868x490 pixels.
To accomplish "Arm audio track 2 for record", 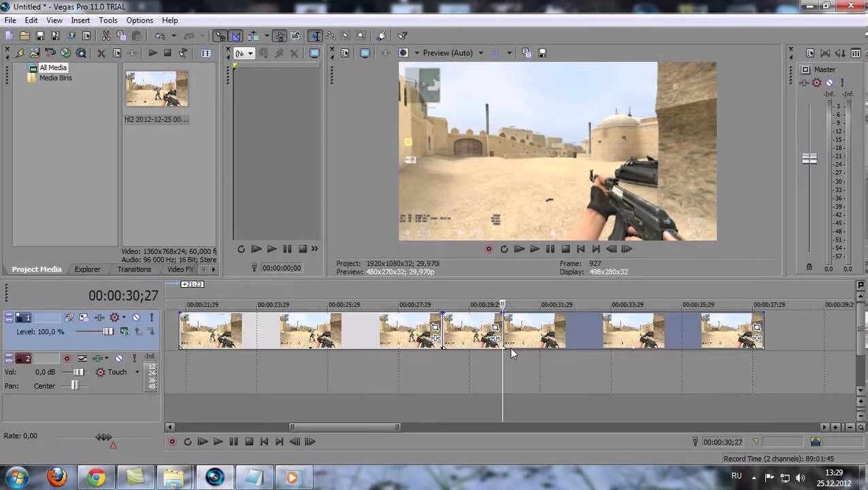I will [67, 359].
